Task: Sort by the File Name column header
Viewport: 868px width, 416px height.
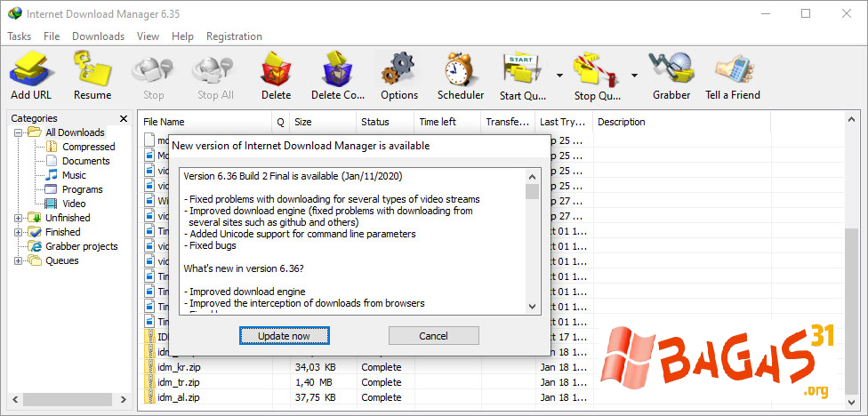Action: tap(205, 123)
